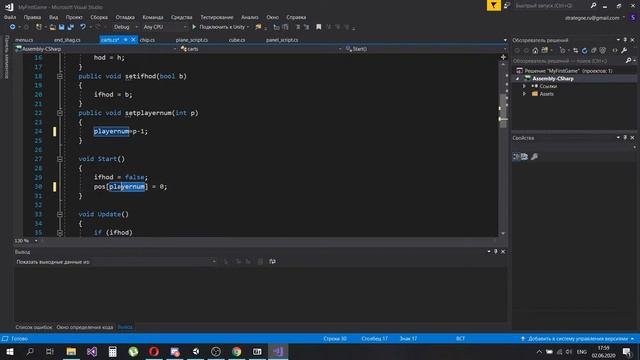Image resolution: width=640 pixels, height=360 pixels.
Task: Open the output source dropdown
Action: tap(155, 262)
